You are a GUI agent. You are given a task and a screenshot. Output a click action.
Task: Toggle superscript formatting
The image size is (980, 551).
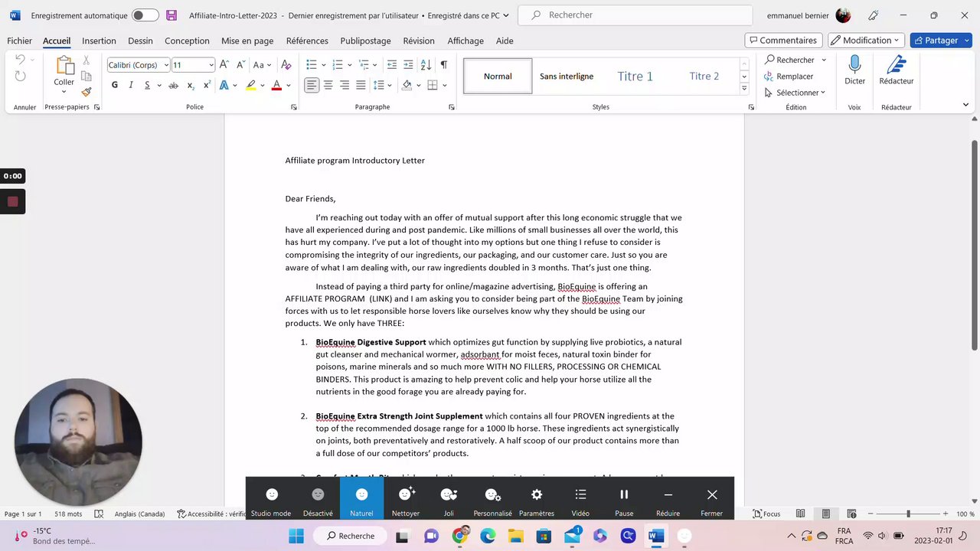207,85
